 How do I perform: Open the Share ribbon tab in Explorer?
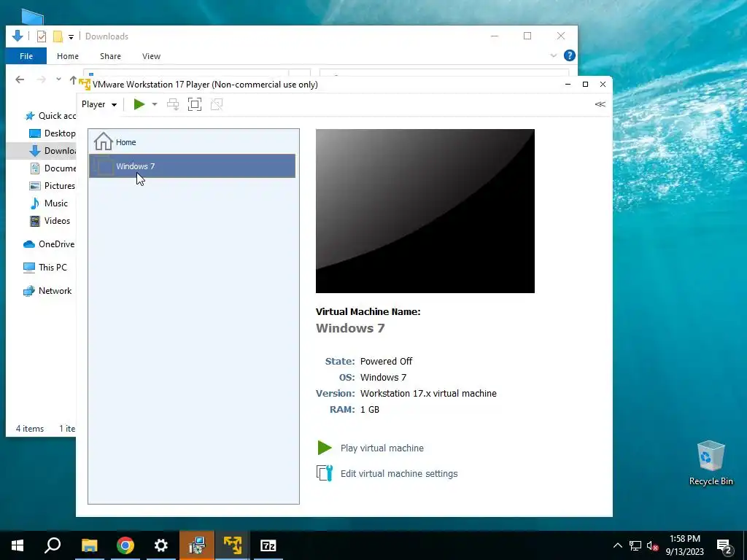110,56
